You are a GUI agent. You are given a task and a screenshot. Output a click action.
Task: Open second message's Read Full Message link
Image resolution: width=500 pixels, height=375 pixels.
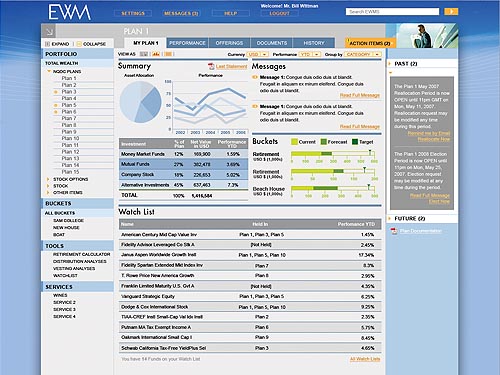(360, 127)
